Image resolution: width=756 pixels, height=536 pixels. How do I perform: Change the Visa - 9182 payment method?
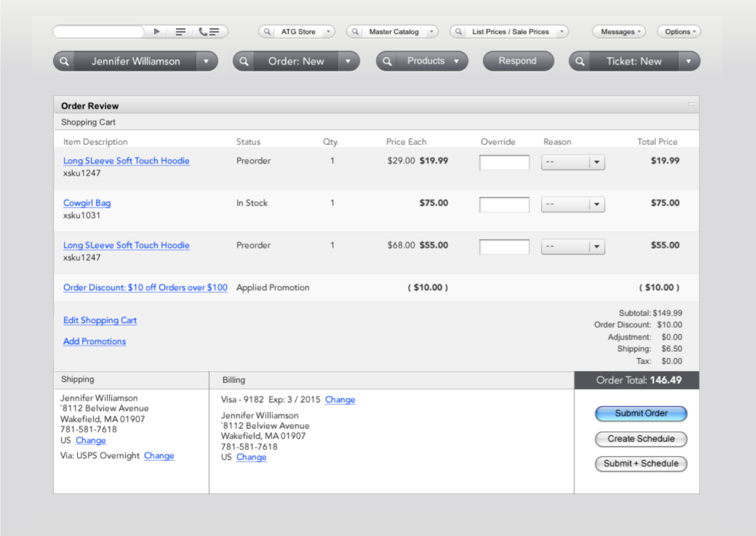click(x=340, y=400)
